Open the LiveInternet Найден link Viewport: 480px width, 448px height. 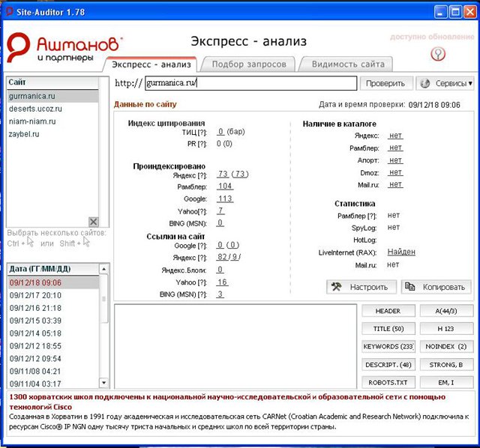coord(401,252)
